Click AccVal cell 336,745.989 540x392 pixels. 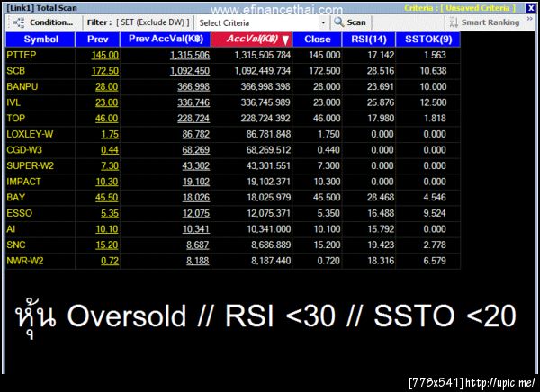point(265,102)
